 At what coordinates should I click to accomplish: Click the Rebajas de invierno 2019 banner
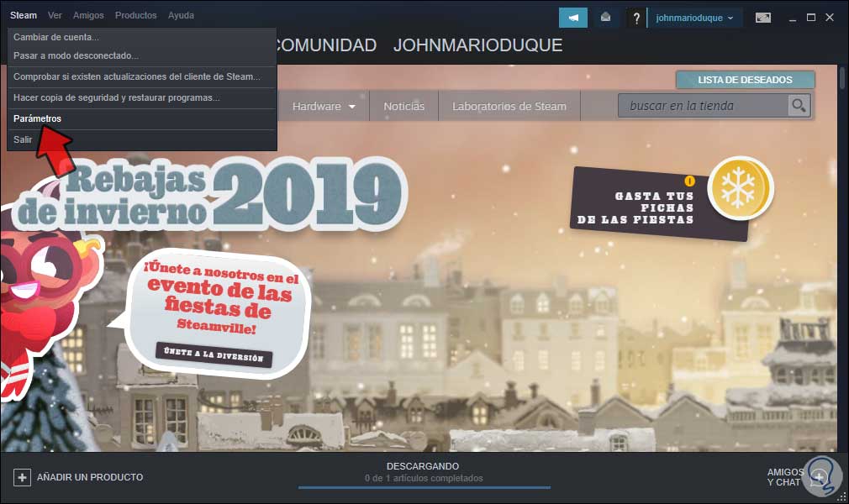210,193
